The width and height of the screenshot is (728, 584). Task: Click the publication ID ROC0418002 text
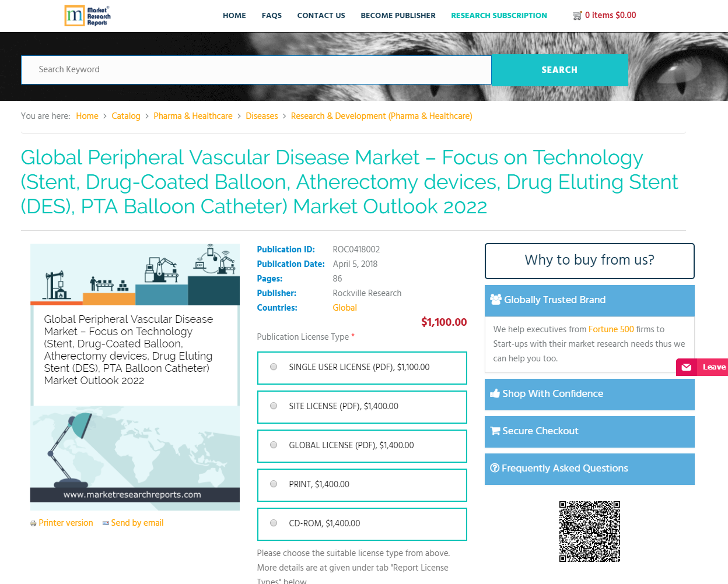(x=356, y=249)
